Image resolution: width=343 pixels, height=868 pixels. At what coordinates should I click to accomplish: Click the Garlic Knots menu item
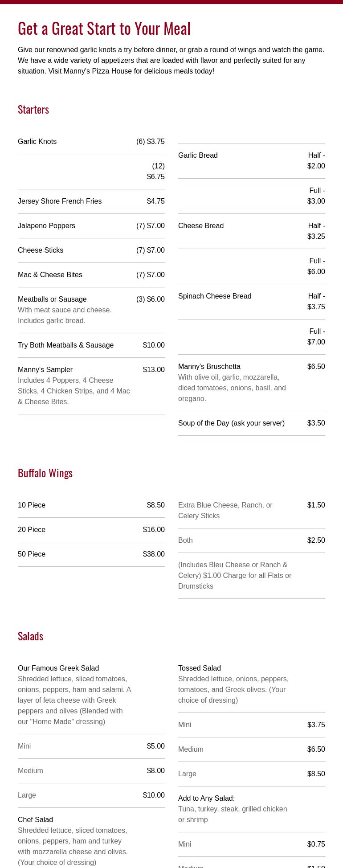coord(37,142)
